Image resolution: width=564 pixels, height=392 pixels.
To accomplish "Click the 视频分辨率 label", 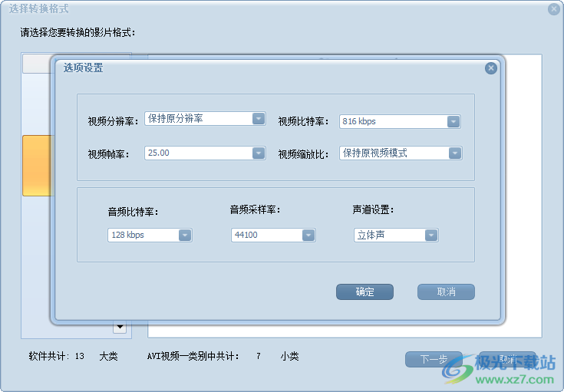I will 113,121.
